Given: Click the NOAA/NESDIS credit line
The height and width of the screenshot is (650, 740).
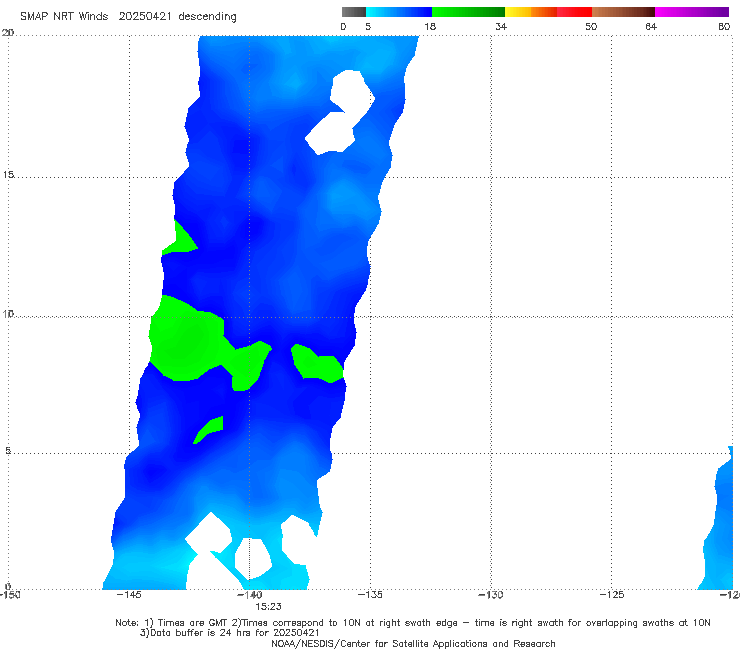Looking at the screenshot, I should pyautogui.click(x=413, y=644).
